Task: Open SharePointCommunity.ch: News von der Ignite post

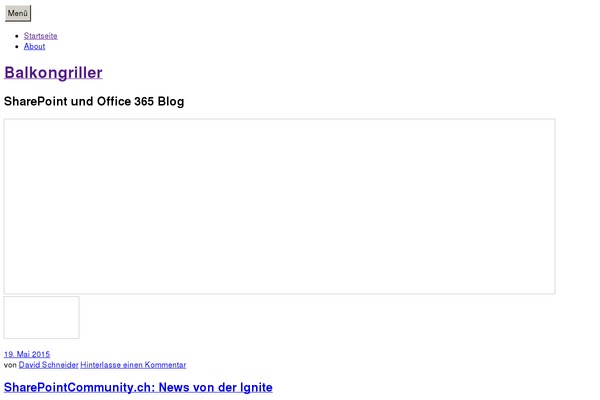Action: (x=138, y=387)
